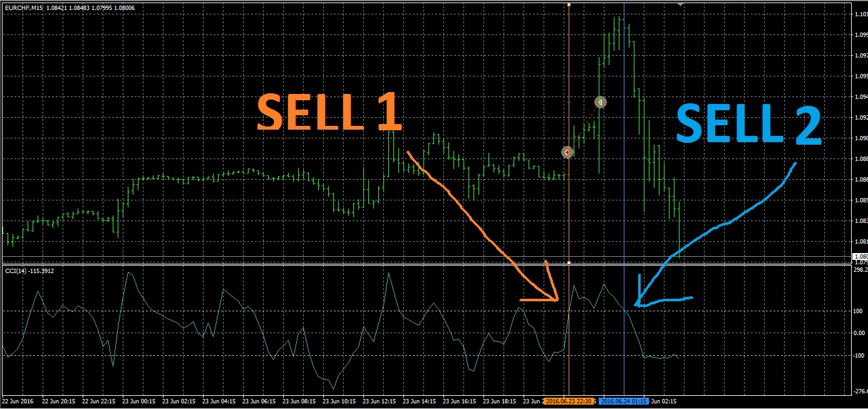Image resolution: width=868 pixels, height=409 pixels.
Task: Click the 1.101 price scale label
Action: (x=860, y=14)
